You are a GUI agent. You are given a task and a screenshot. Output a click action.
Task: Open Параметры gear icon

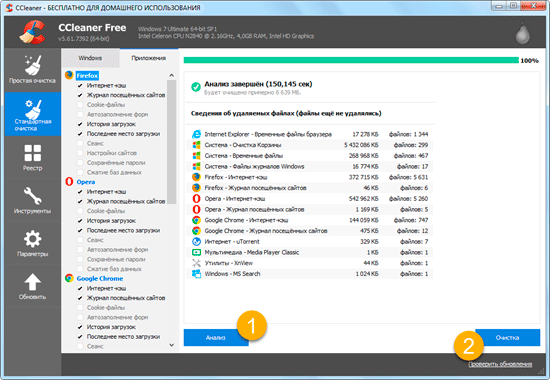(x=33, y=239)
